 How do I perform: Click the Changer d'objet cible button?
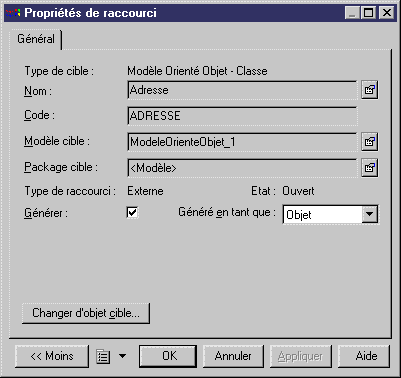[86, 313]
